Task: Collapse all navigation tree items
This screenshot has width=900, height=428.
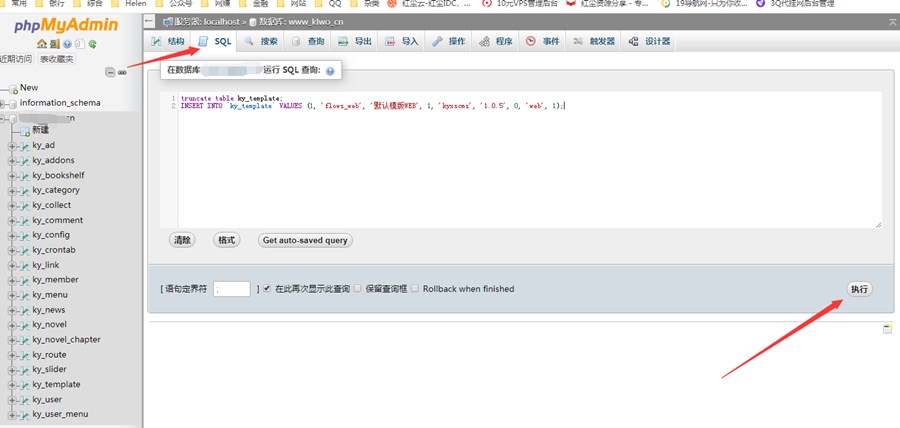Action: pyautogui.click(x=110, y=72)
